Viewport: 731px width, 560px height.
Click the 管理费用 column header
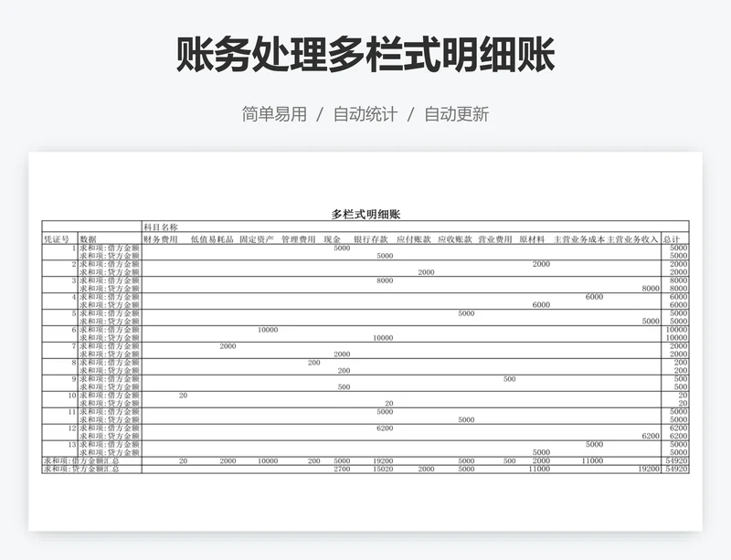pyautogui.click(x=299, y=239)
